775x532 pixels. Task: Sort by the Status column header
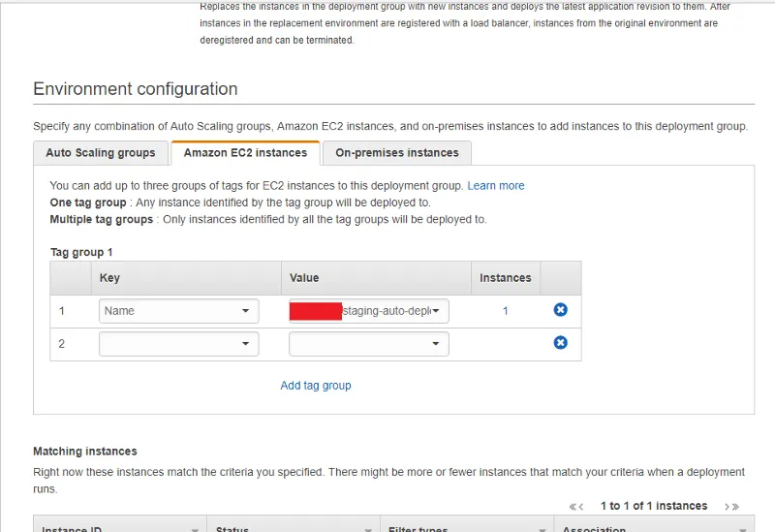pyautogui.click(x=293, y=529)
